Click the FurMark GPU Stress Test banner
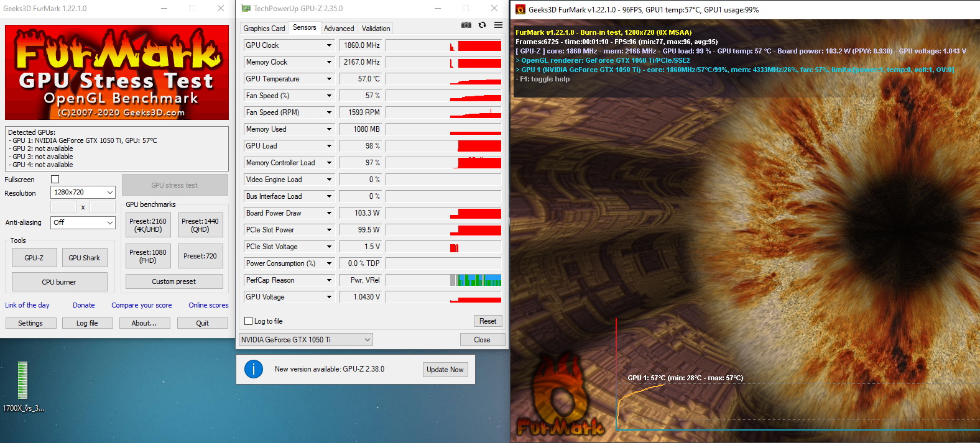Viewport: 980px width, 443px height. click(x=117, y=72)
